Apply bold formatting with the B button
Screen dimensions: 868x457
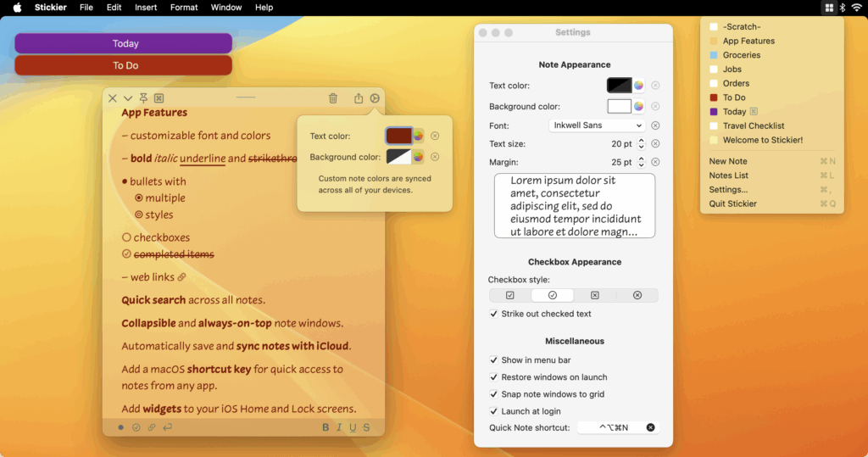(325, 427)
